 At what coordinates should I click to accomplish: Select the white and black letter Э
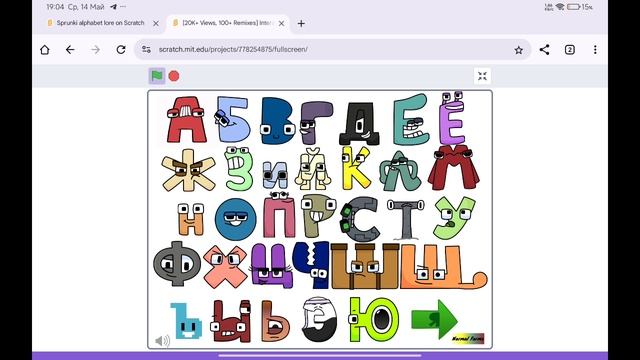pyautogui.click(x=320, y=319)
